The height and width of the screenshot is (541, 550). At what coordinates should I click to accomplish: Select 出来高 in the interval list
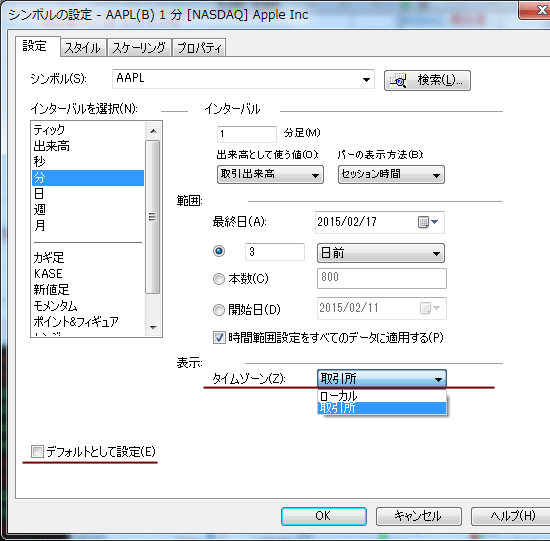click(88, 146)
